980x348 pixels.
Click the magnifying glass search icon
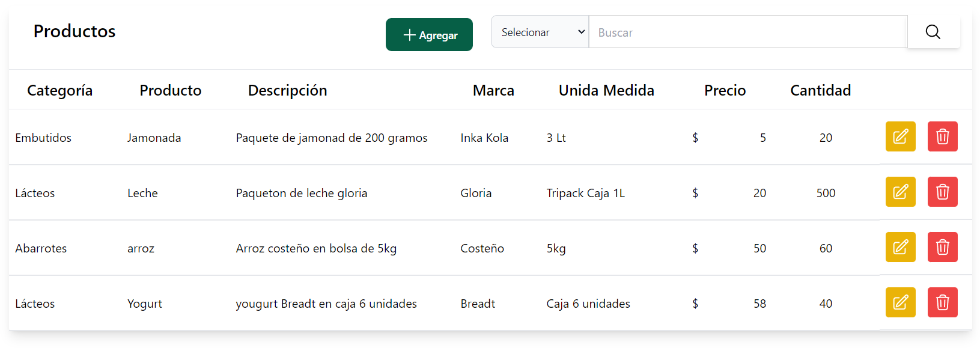pos(933,32)
